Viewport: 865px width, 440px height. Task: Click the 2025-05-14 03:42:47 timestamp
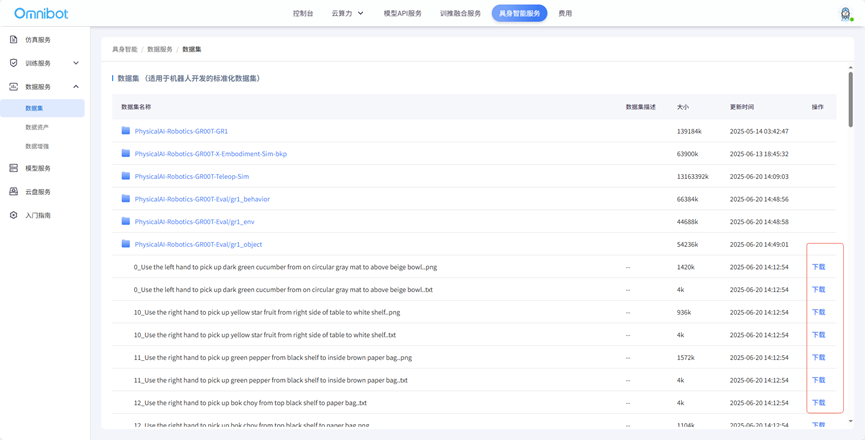(x=759, y=131)
